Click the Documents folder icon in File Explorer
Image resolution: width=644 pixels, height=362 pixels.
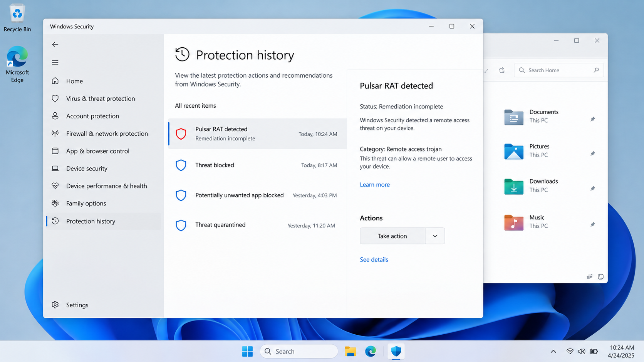(x=514, y=117)
